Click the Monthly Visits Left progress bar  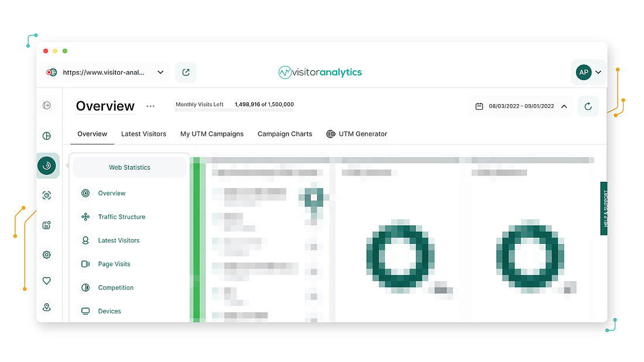coord(235,110)
